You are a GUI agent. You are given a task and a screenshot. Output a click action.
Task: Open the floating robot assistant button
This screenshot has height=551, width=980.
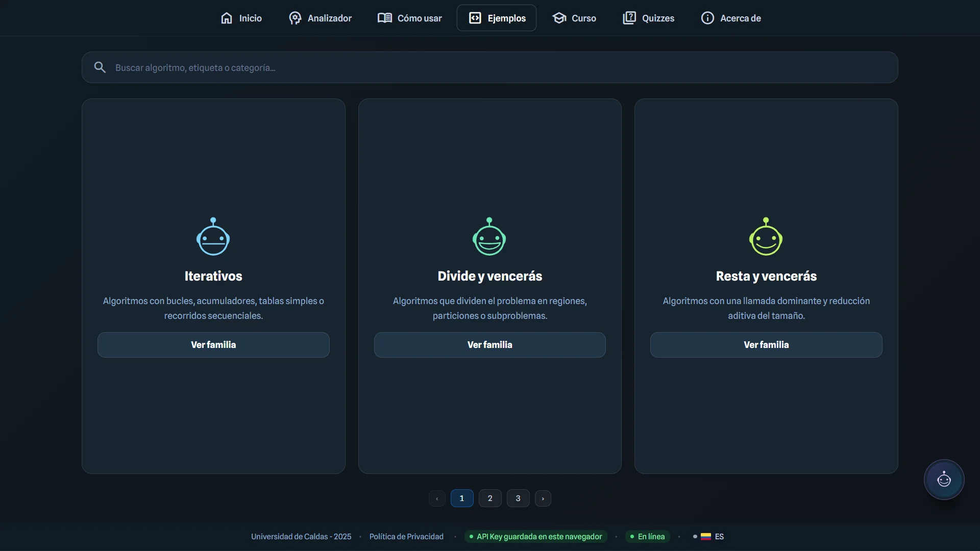(944, 480)
